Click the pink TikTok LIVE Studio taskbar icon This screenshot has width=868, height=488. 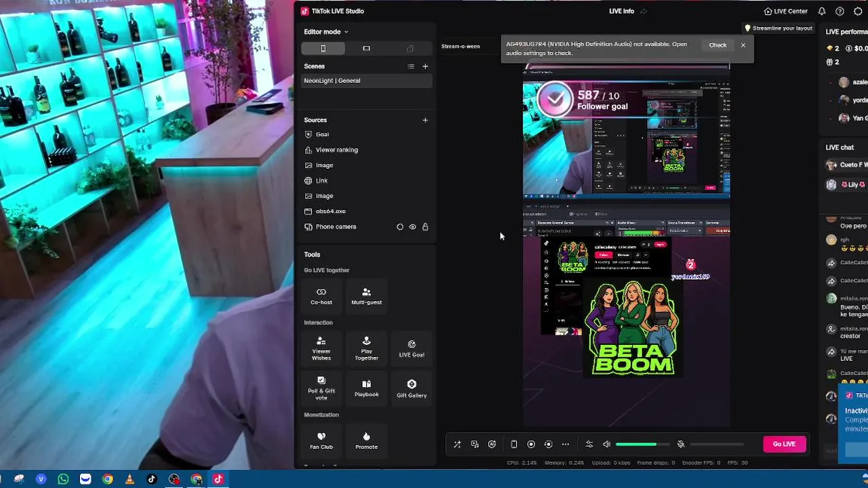[x=218, y=479]
